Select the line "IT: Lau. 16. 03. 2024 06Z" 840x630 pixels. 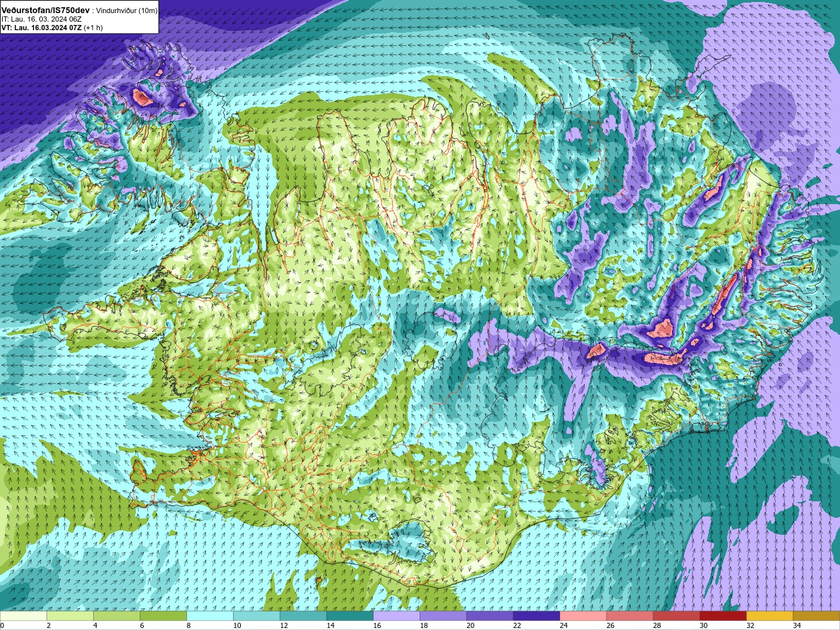41,20
